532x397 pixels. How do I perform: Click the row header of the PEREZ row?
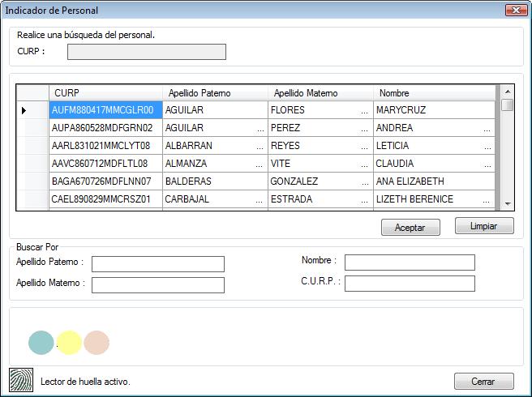[x=32, y=128]
